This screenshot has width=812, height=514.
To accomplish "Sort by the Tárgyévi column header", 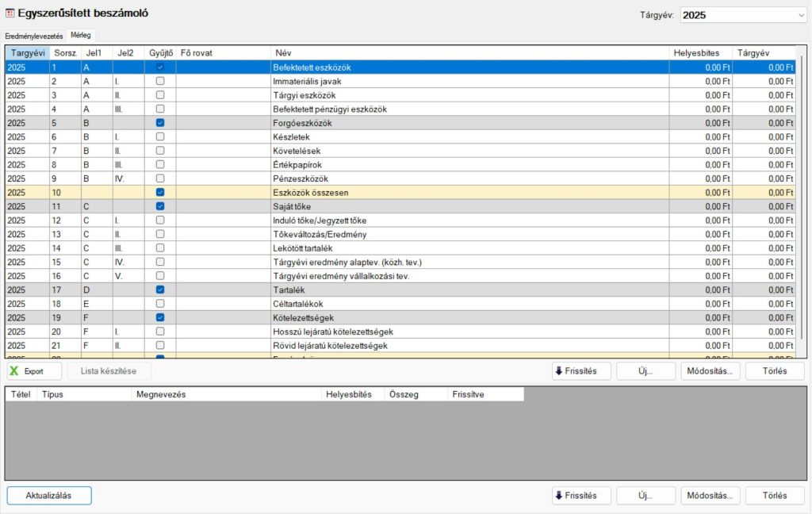I will click(27, 52).
